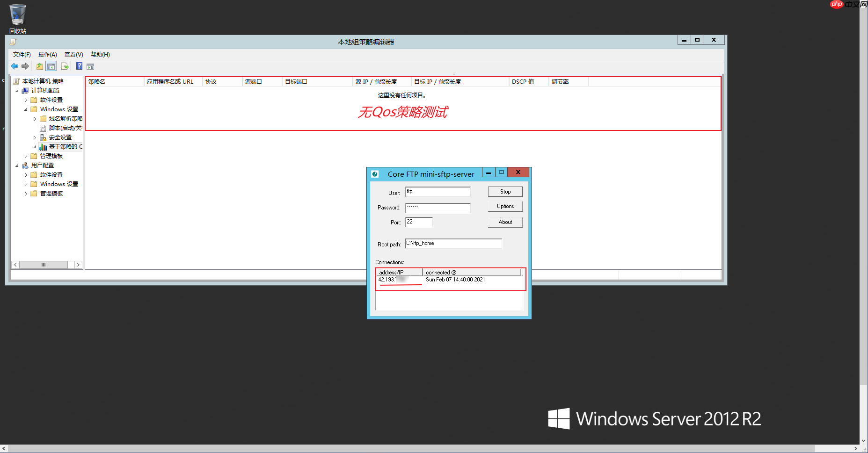Toggle the show/hide console tree toolbar icon

[x=51, y=66]
